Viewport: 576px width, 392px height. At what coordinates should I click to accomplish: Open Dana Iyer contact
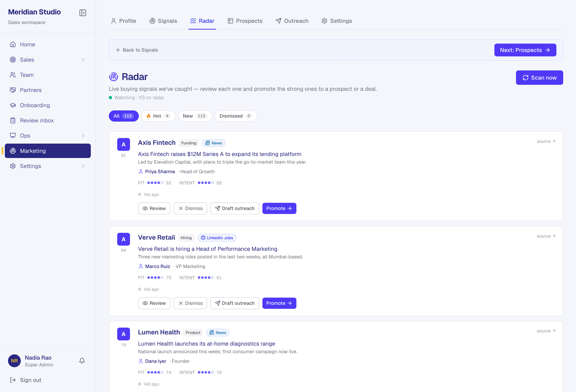point(156,361)
